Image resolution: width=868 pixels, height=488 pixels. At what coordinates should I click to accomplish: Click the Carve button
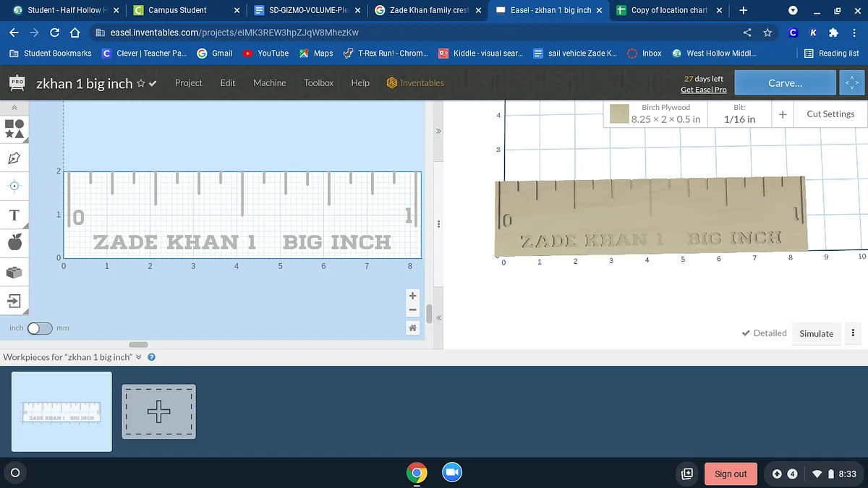click(785, 83)
